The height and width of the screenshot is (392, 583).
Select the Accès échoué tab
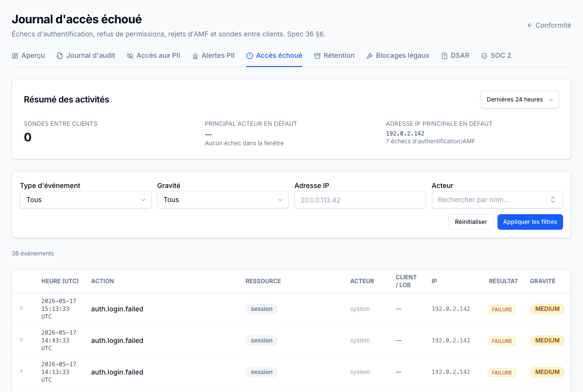coord(274,55)
